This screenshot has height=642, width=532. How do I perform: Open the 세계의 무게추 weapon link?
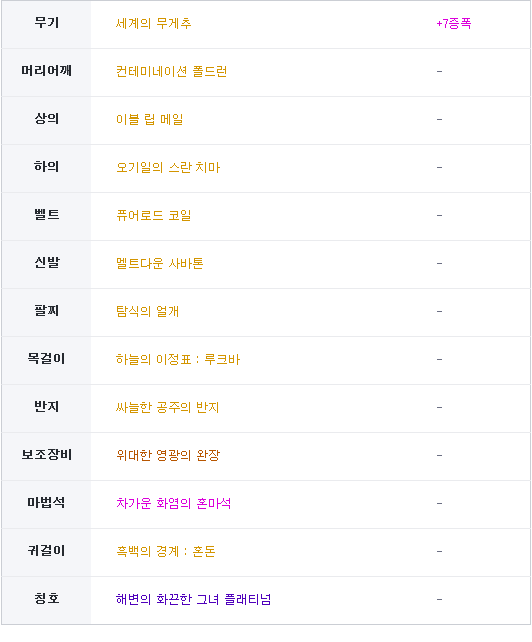coord(154,23)
